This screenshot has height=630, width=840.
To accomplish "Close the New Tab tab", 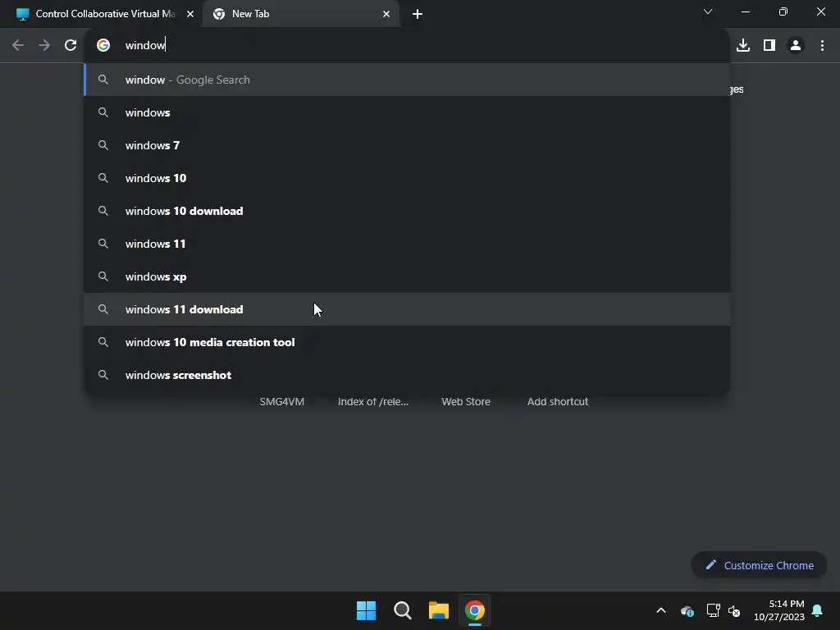I will [386, 14].
